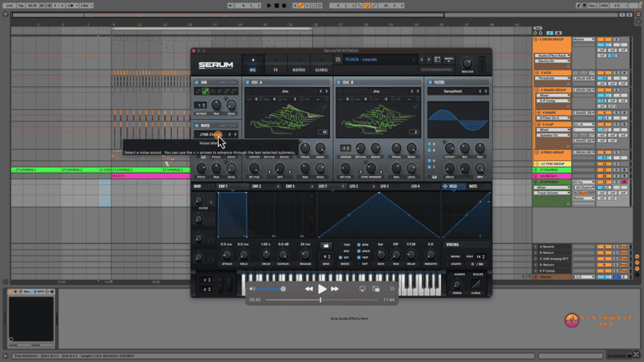Switch to Serum OSC tab

(253, 65)
